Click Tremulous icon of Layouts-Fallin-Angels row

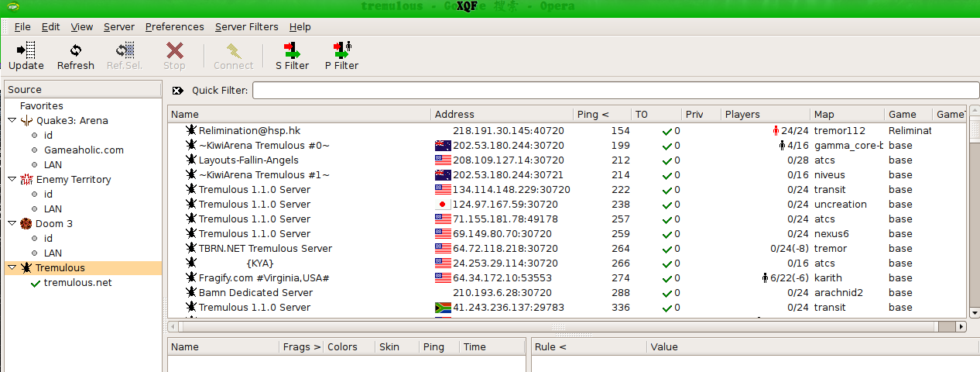click(x=191, y=160)
